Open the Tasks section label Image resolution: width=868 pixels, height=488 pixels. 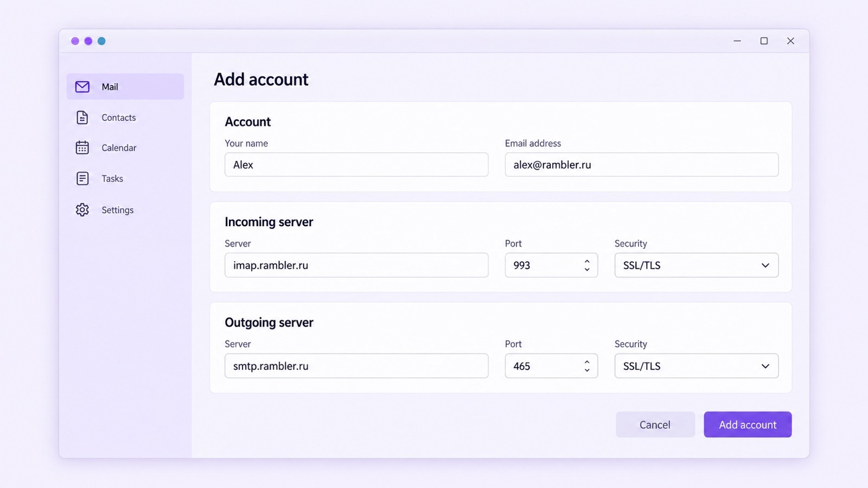point(112,178)
